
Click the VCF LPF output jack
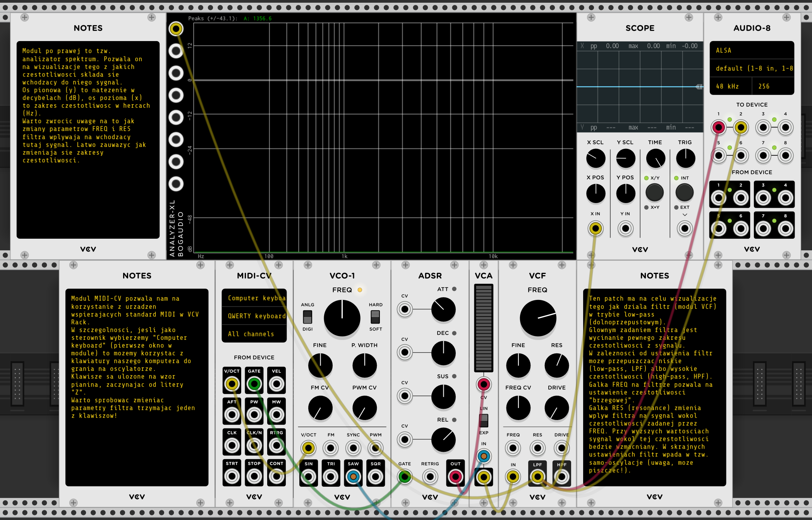[537, 476]
